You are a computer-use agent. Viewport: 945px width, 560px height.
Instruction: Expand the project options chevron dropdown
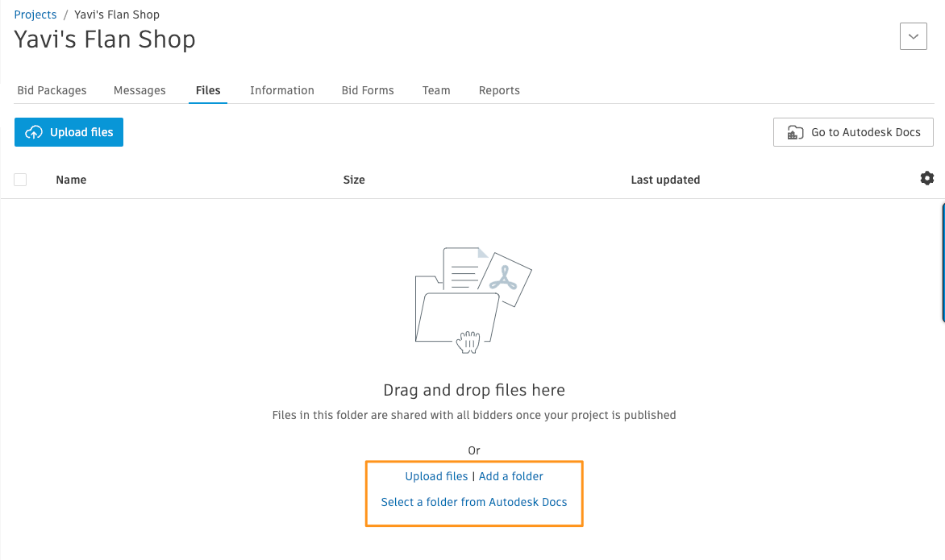coord(913,36)
